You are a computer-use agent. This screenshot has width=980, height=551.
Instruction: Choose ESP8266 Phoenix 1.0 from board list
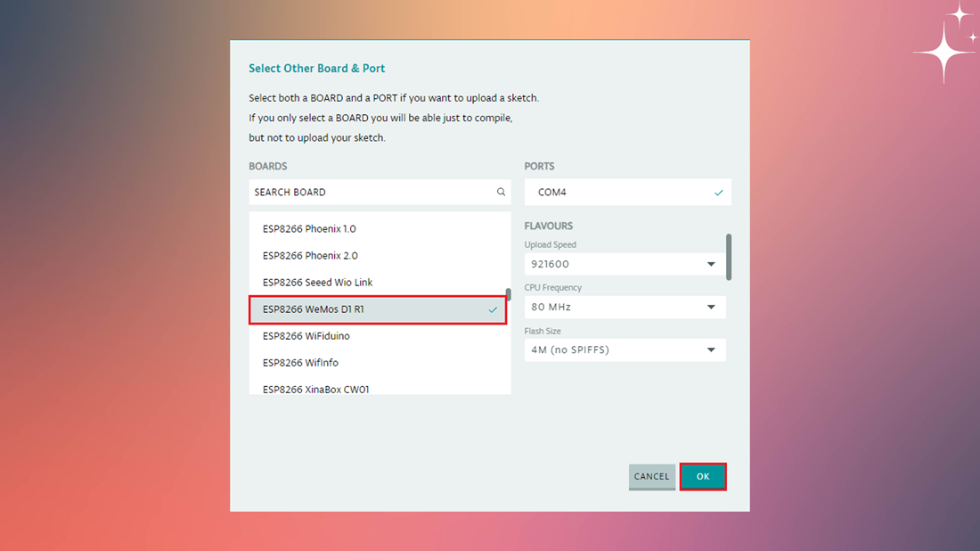point(380,229)
